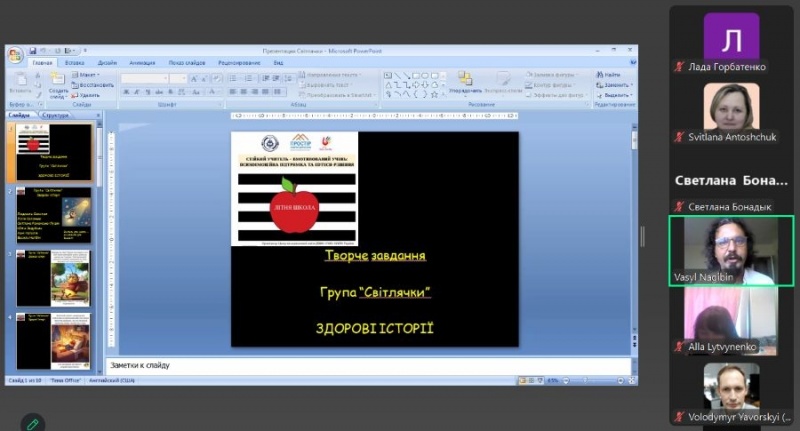
Task: Toggle Underline (Ч) formatting
Action: tap(148, 92)
